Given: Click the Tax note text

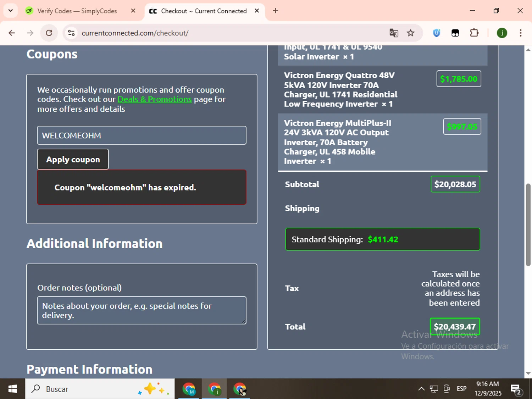Looking at the screenshot, I should point(450,288).
